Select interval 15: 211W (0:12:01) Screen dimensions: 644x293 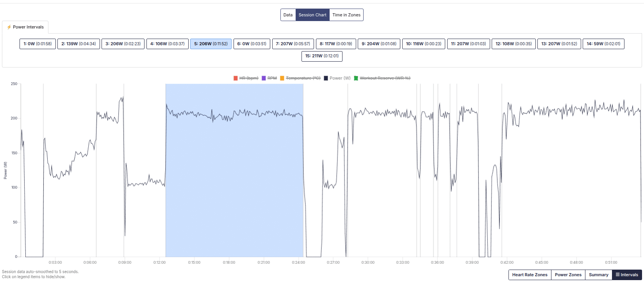322,56
